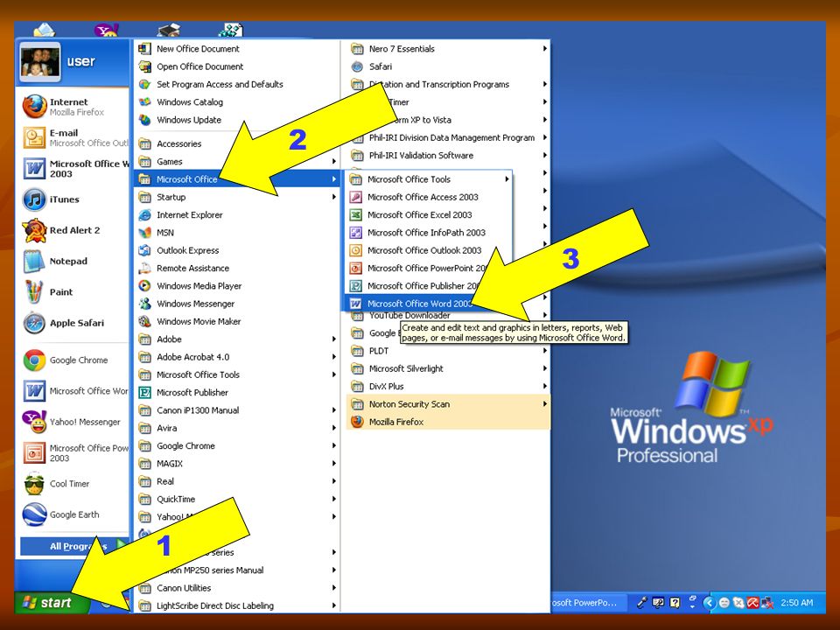
Task: Launch iTunes from the start menu icon
Action: click(34, 199)
